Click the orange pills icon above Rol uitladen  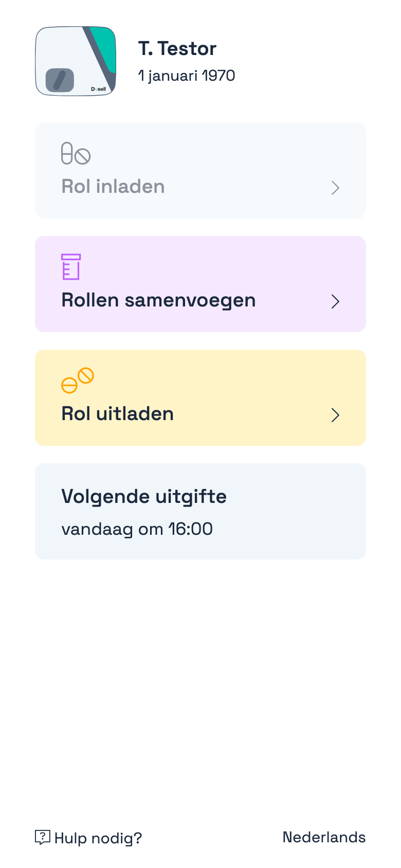point(78,380)
